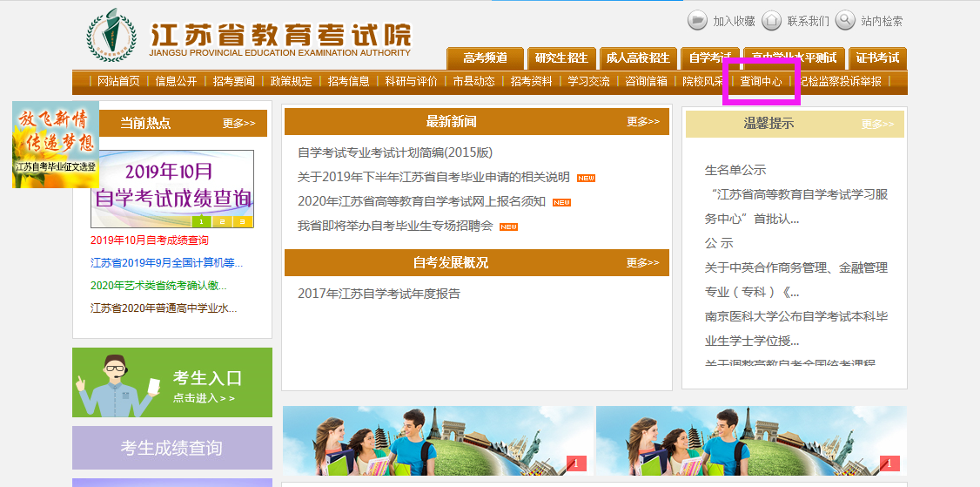Open the 招考要闻 menu item
The width and height of the screenshot is (980, 487).
click(x=234, y=81)
